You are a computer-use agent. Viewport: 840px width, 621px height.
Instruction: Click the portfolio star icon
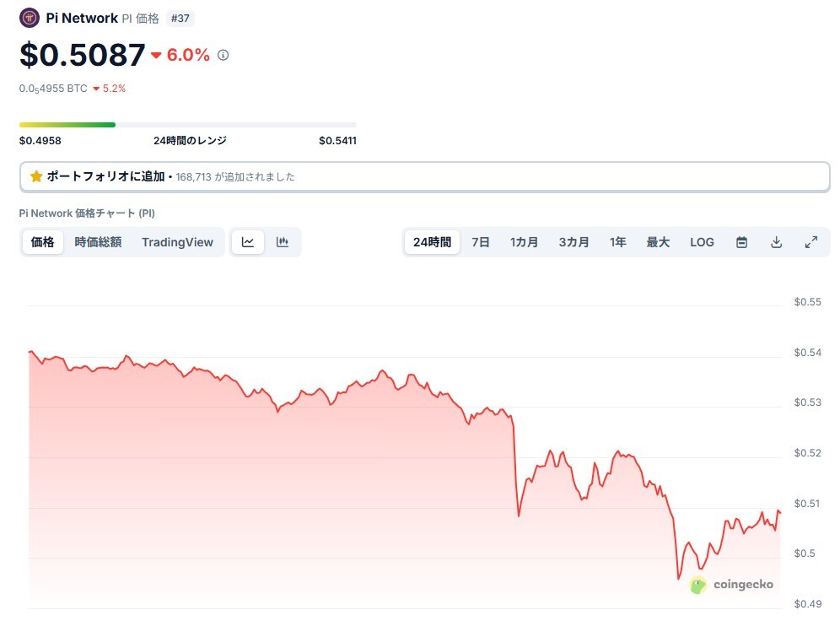(x=36, y=176)
